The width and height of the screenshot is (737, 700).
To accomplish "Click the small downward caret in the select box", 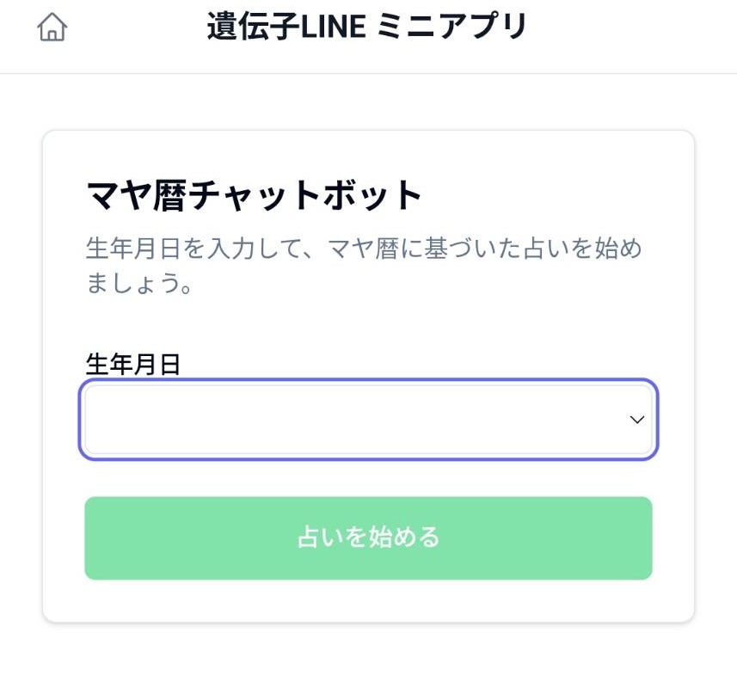I will pyautogui.click(x=636, y=420).
